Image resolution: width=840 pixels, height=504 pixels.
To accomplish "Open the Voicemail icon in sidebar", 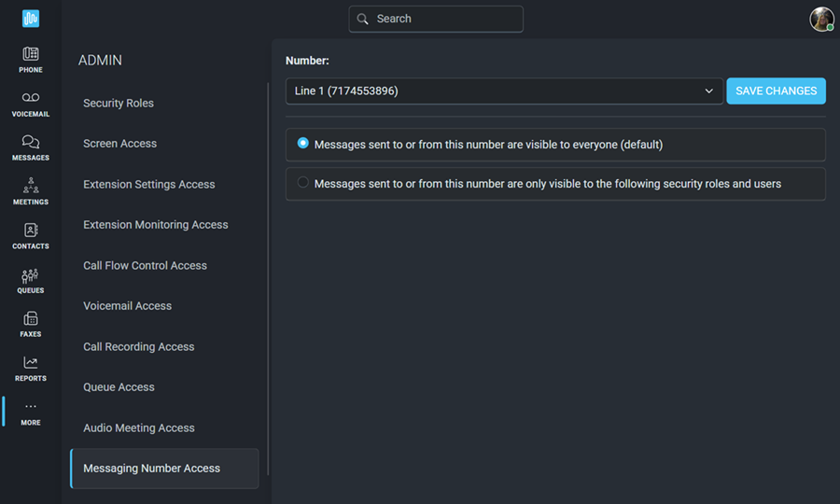I will coord(31,97).
